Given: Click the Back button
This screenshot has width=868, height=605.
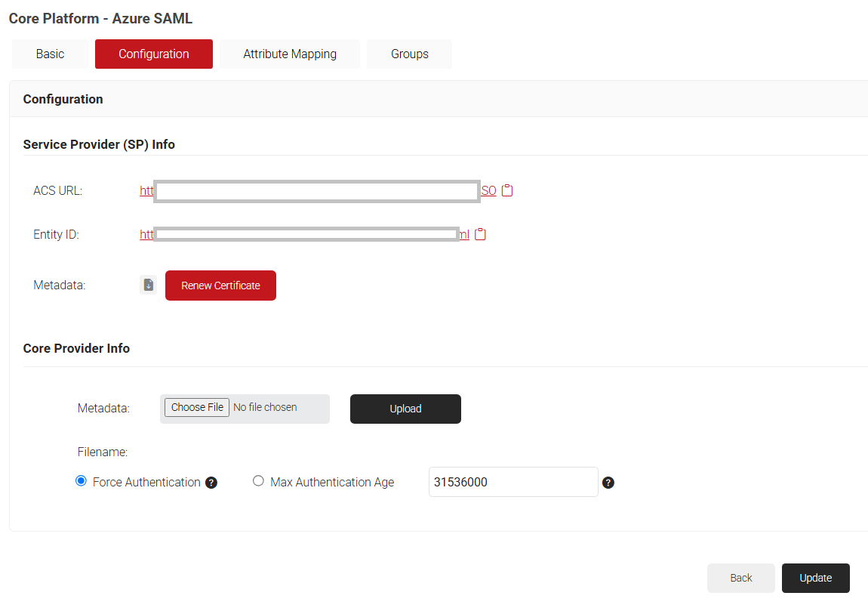Looking at the screenshot, I should [x=740, y=578].
